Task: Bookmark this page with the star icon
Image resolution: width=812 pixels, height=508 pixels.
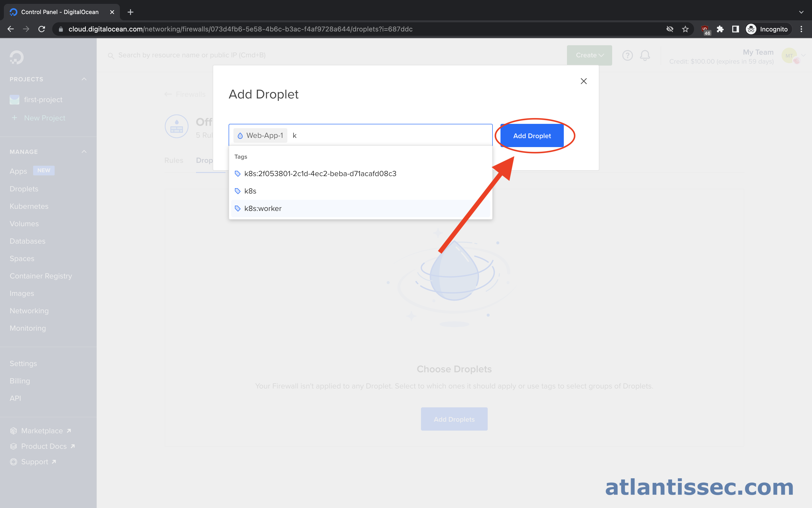Action: [685, 29]
